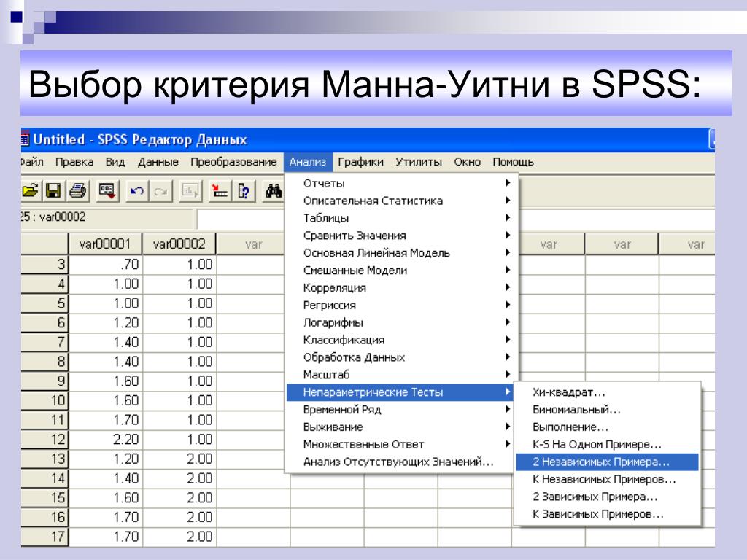747x560 pixels.
Task: Click the 25 : var00002 cell reference box
Action: click(107, 217)
